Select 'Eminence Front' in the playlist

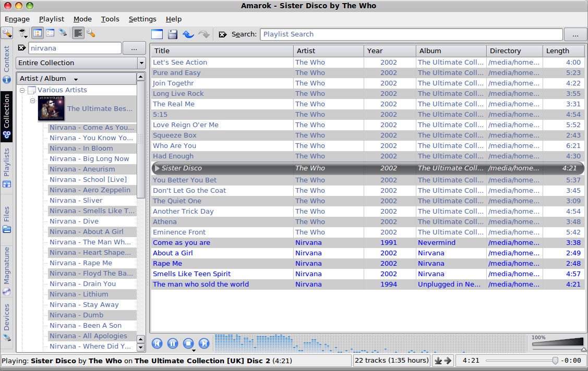(x=367, y=232)
